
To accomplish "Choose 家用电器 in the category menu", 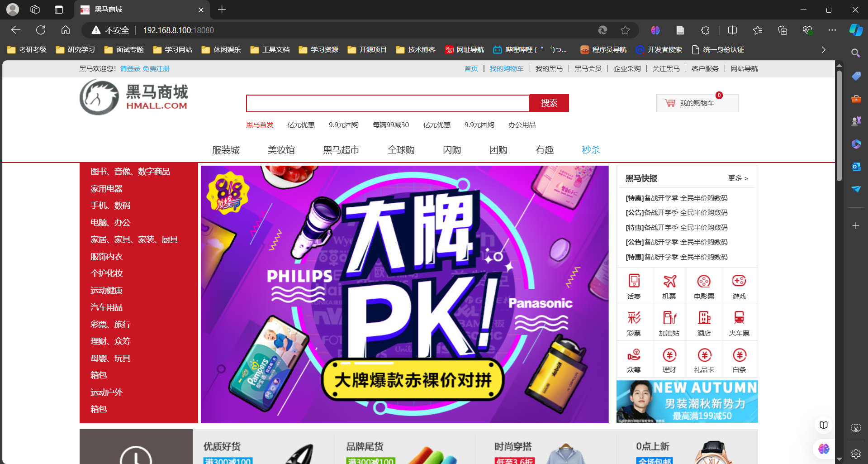I will (106, 189).
